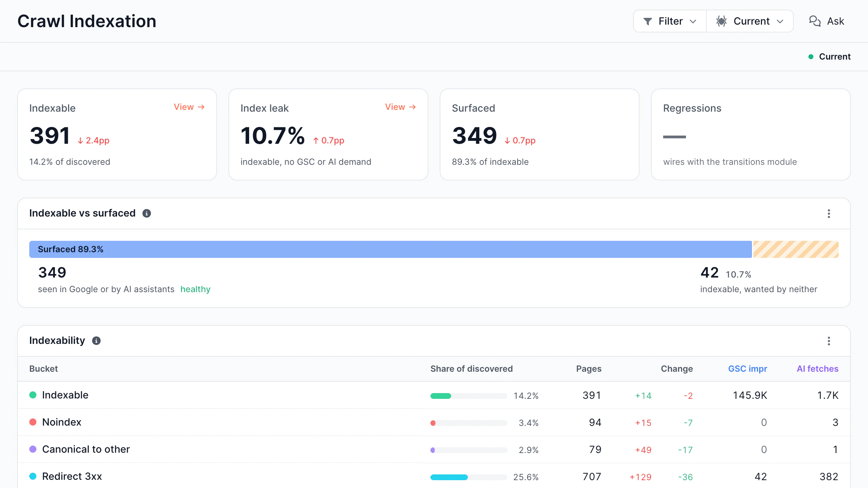The height and width of the screenshot is (488, 868).
Task: Click View link on Indexable card
Action: coord(189,107)
